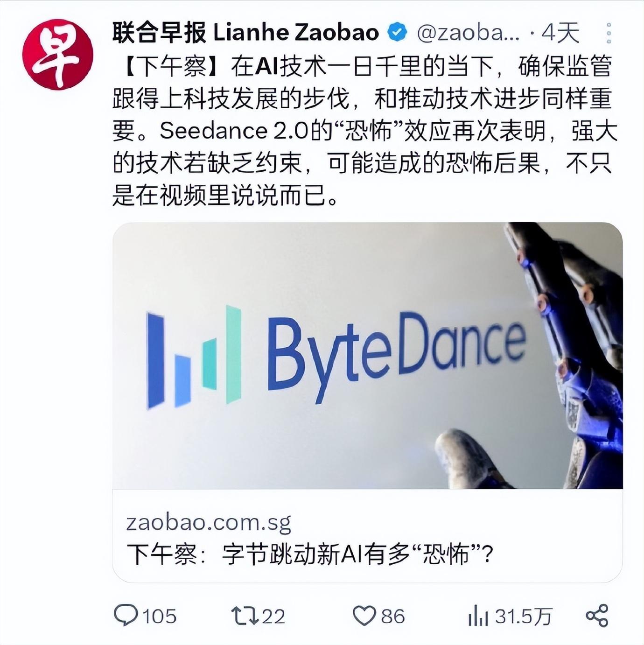Click the share icon
This screenshot has width=644, height=645.
tap(597, 616)
